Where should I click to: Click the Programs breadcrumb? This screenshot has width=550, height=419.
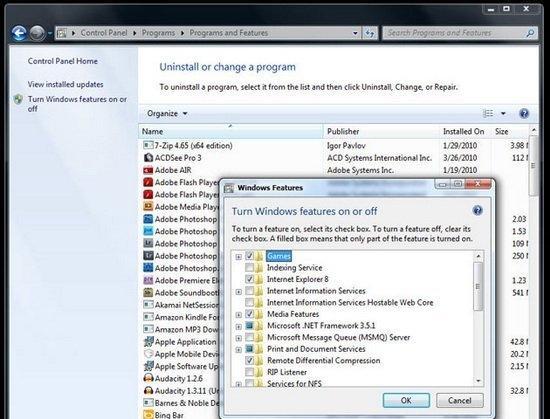click(x=158, y=33)
